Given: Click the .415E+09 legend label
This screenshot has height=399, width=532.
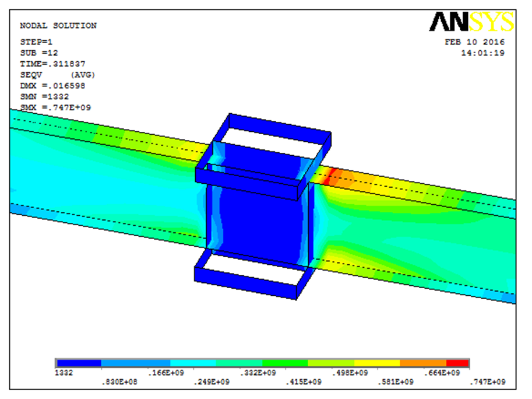Looking at the screenshot, I should tap(304, 382).
